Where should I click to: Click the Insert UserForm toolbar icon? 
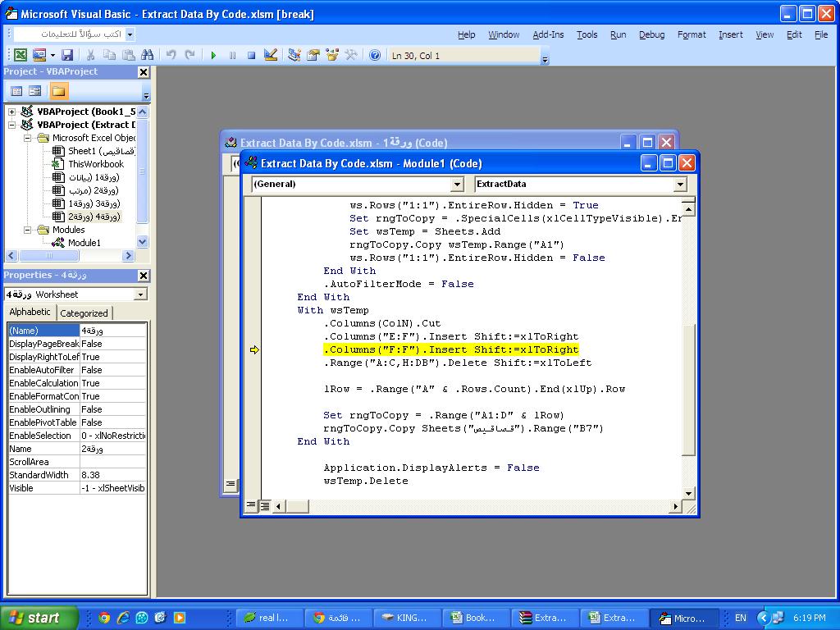[x=39, y=55]
